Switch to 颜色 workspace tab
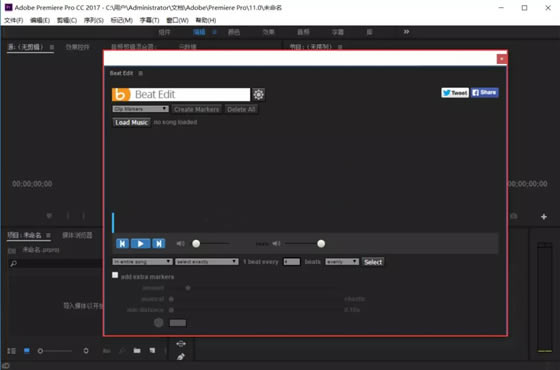560x370 pixels. [234, 32]
